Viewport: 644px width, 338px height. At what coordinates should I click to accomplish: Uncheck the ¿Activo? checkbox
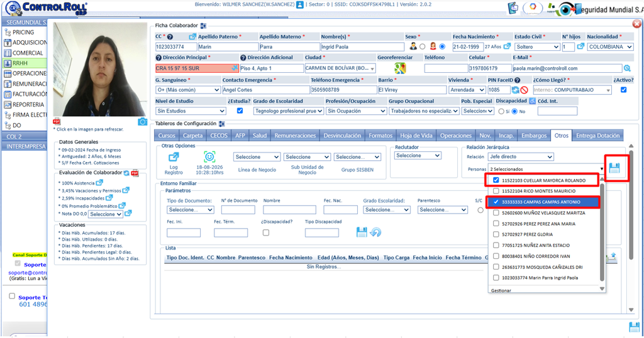tap(623, 89)
